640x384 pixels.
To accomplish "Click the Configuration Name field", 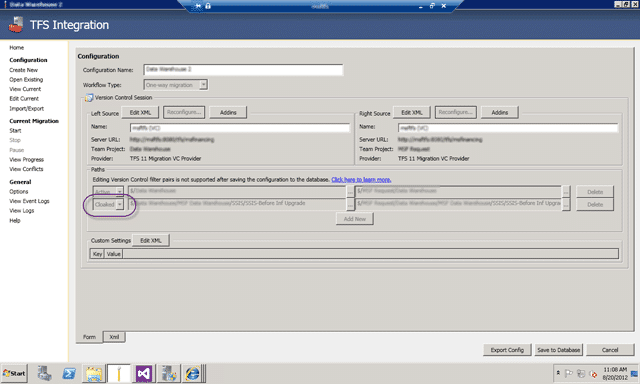I will point(243,70).
